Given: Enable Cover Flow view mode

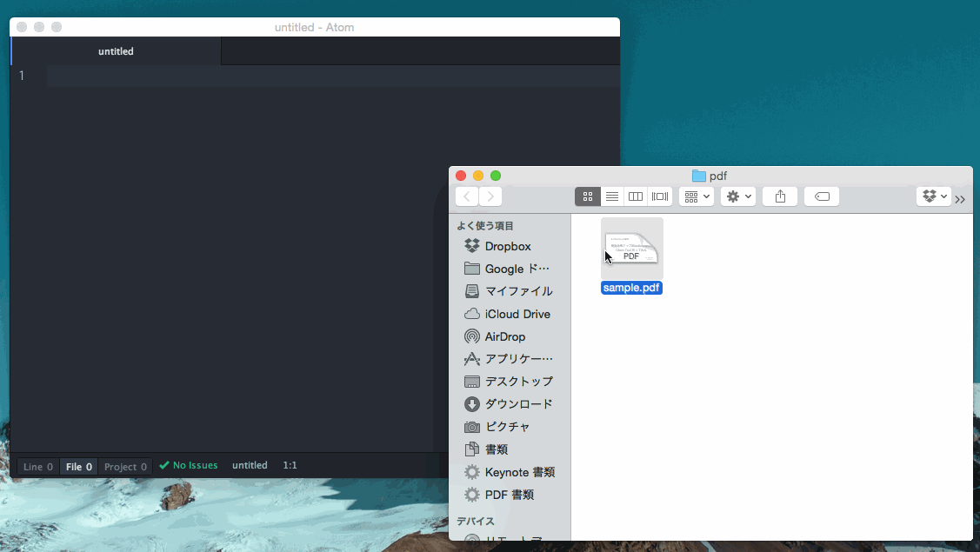Looking at the screenshot, I should pos(659,196).
